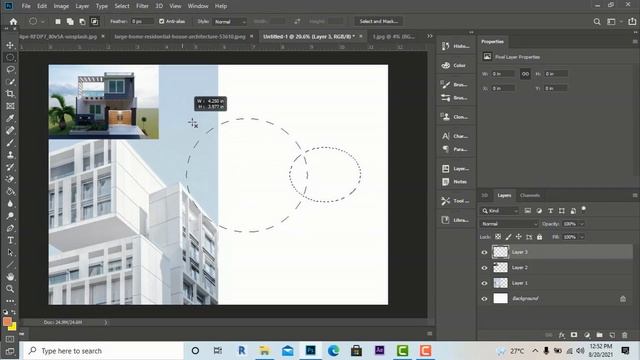Screen dimensions: 640x360
Task: Hide the Background layer eye icon
Action: 484,299
